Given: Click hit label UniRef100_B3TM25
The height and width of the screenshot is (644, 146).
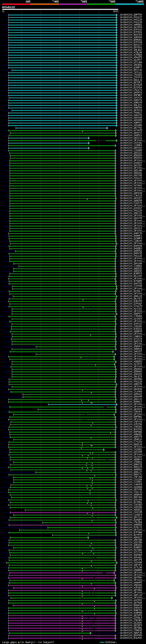Looking at the screenshot, I should point(131,85).
